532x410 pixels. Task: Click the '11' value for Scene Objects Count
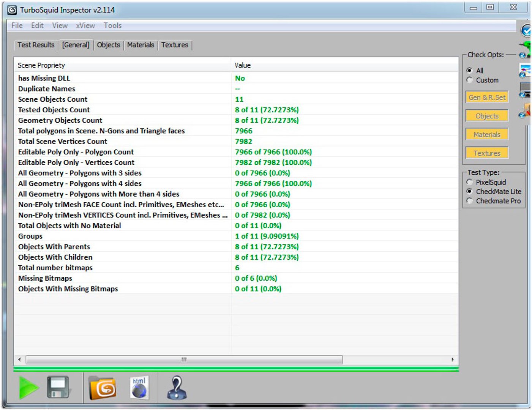point(239,99)
